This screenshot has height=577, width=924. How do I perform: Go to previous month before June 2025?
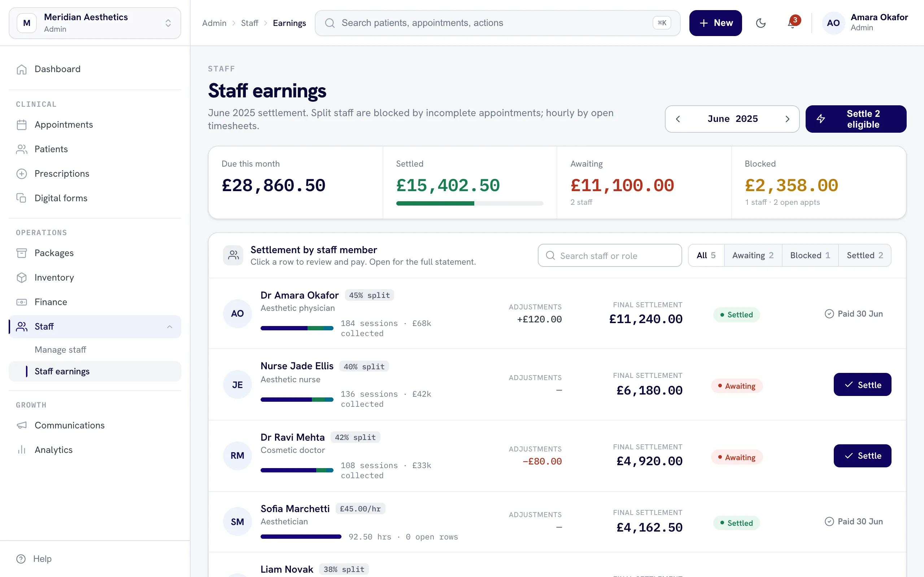pos(678,119)
